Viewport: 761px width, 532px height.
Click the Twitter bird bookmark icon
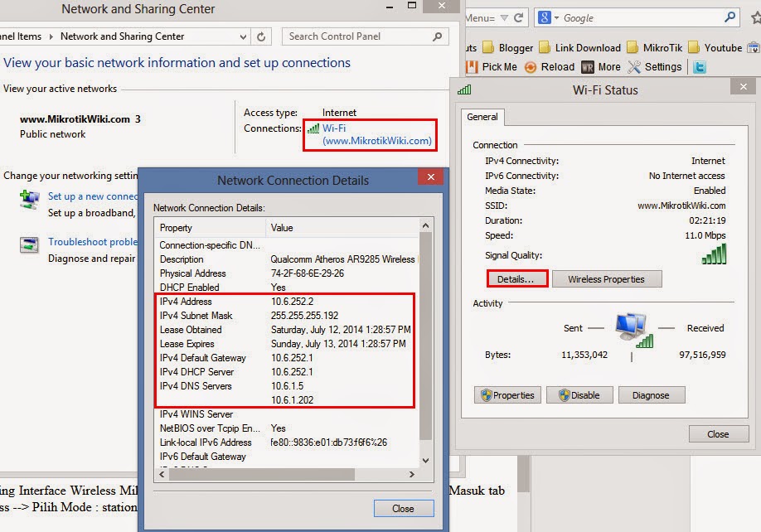[x=700, y=67]
